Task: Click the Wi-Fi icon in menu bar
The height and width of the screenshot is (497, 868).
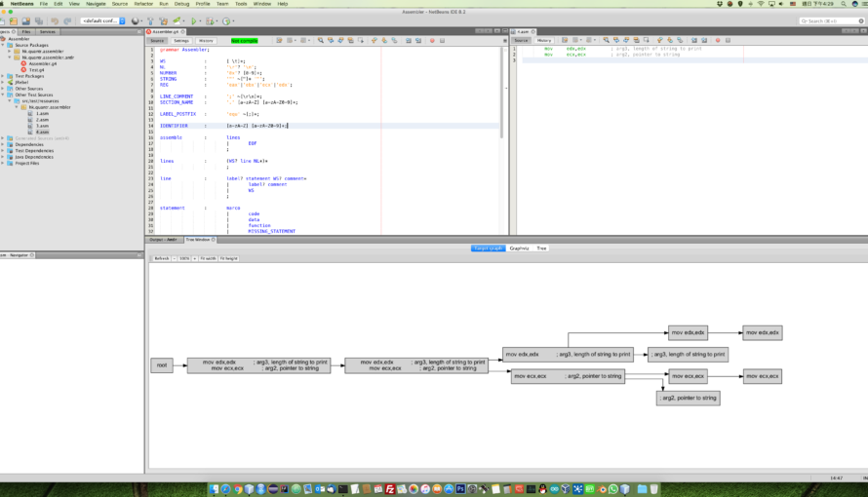Action: 761,4
